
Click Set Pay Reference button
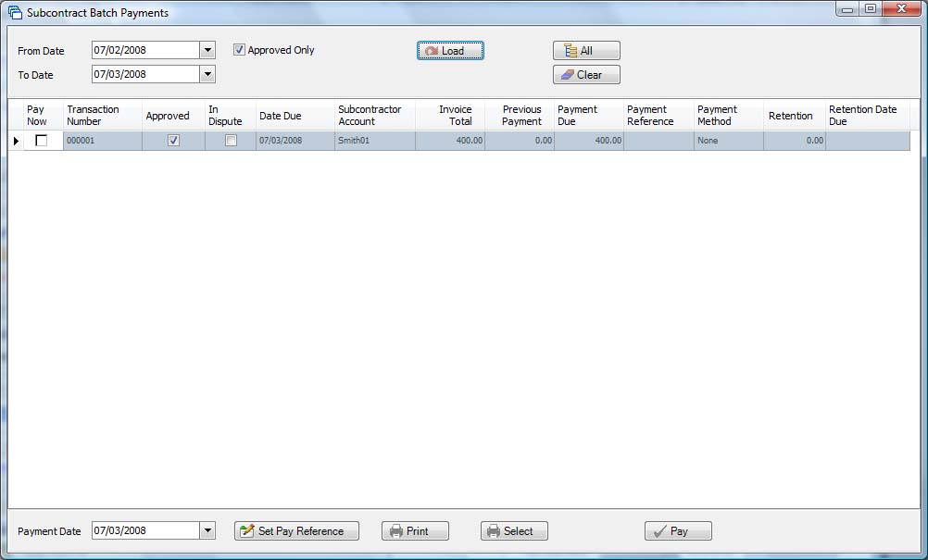click(296, 531)
